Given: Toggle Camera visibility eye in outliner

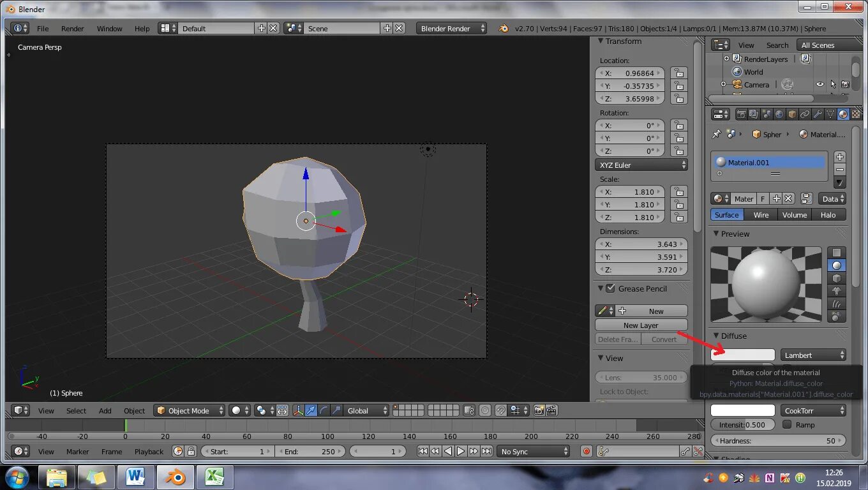Looking at the screenshot, I should [820, 84].
